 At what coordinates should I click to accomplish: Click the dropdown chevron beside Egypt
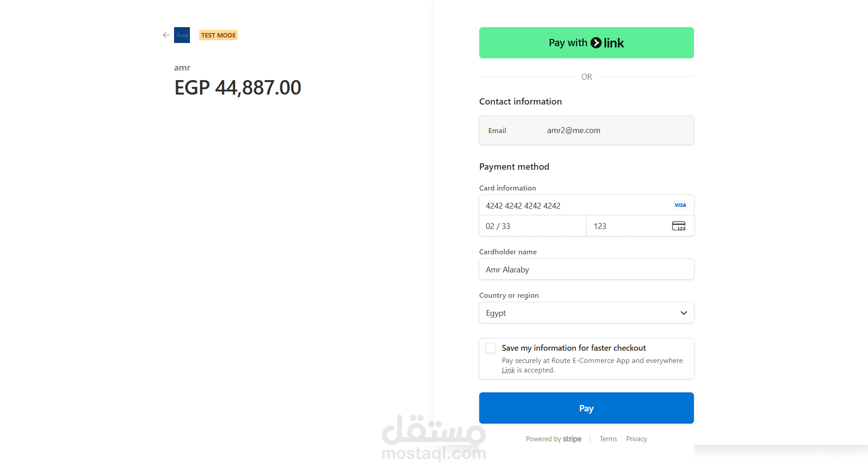(684, 313)
